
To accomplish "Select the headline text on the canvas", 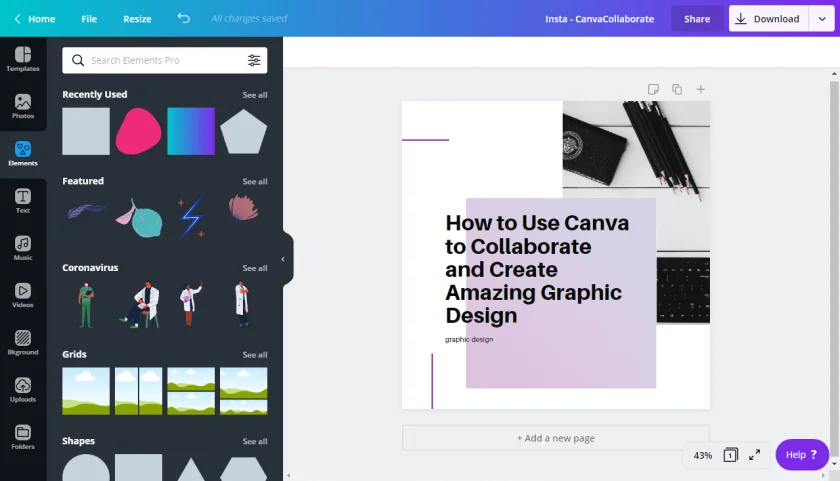I will (537, 269).
